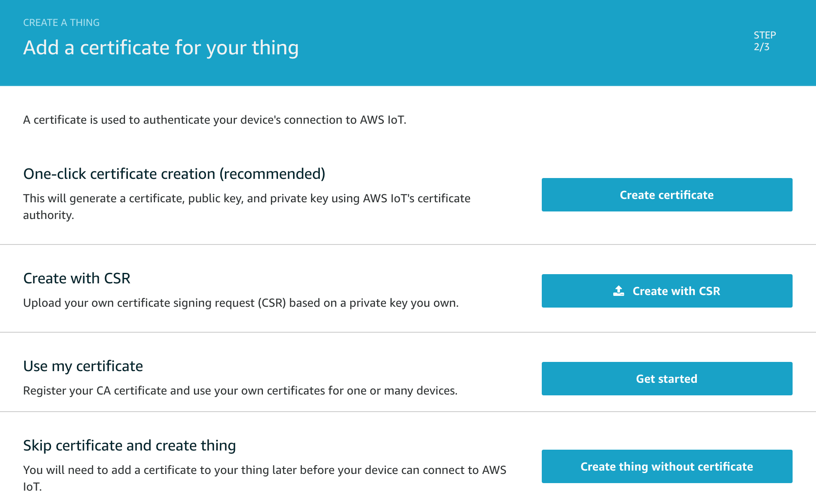The width and height of the screenshot is (816, 504).
Task: Click the Skip certificate and create thing heading
Action: 129,445
